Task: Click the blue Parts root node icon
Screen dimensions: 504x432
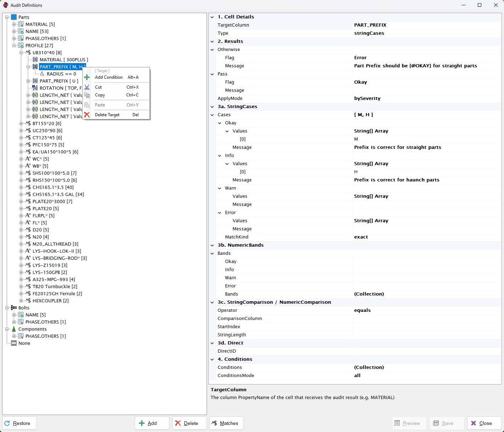Action: point(14,17)
